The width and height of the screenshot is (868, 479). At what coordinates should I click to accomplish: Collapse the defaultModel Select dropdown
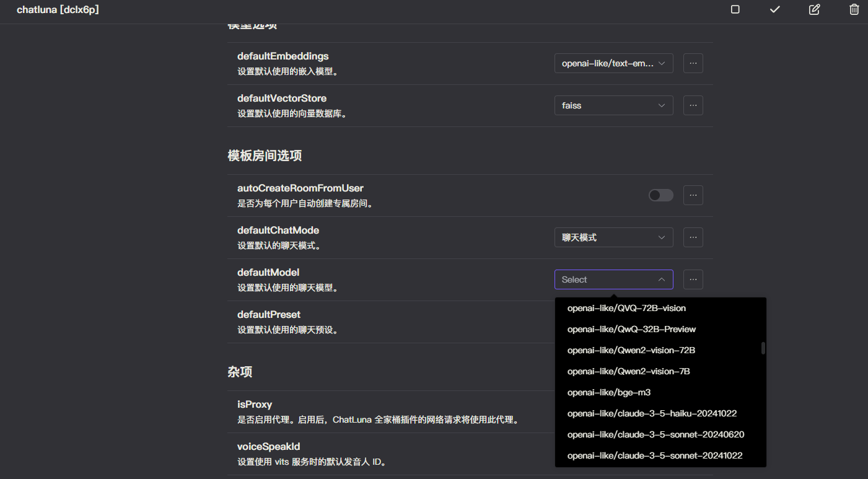coord(613,279)
